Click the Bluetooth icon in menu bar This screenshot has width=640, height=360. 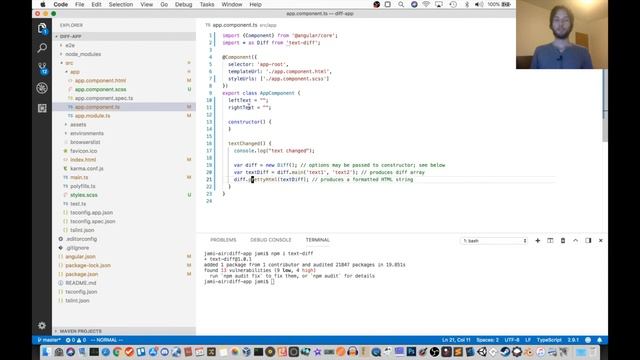pos(467,4)
